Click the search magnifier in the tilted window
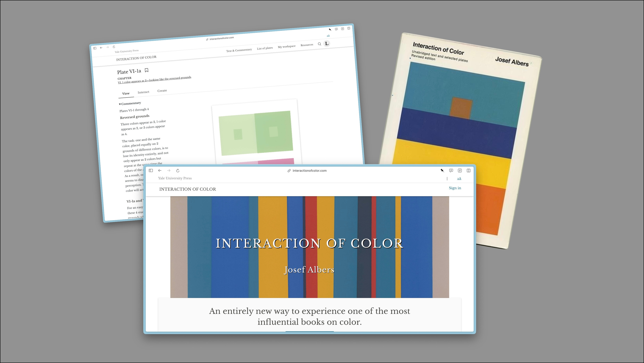Viewport: 644px width, 363px height. pos(319,44)
